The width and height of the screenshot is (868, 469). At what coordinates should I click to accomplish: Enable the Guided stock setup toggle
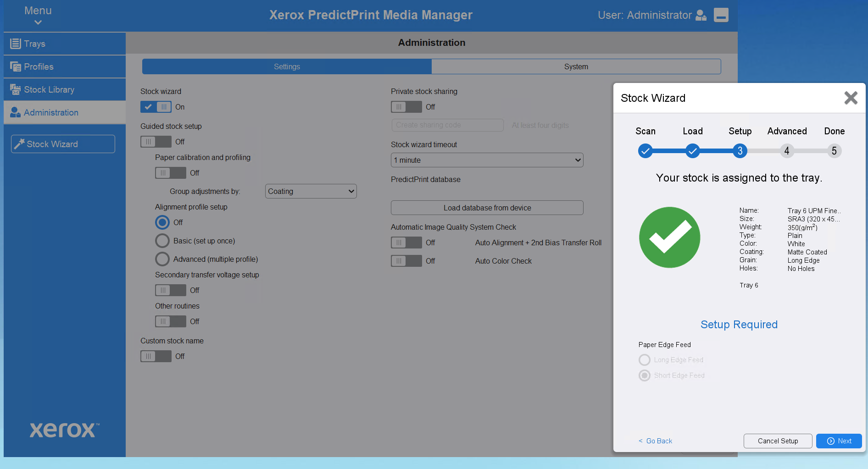coord(156,142)
